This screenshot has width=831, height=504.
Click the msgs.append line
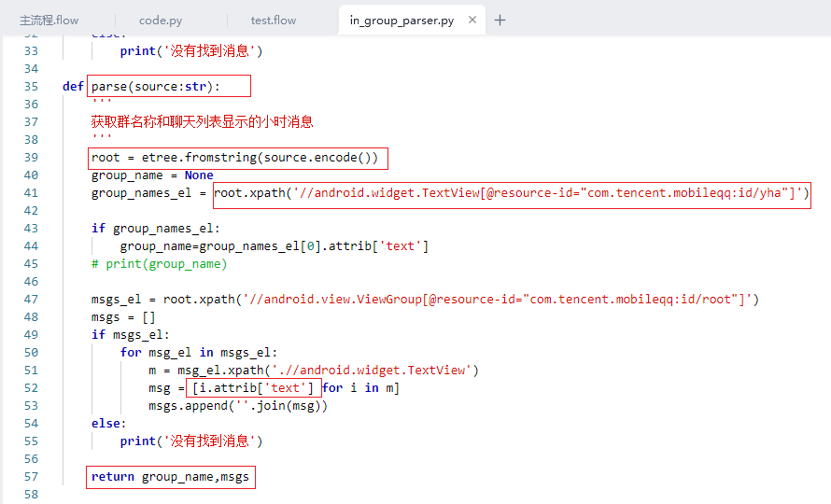pyautogui.click(x=238, y=406)
